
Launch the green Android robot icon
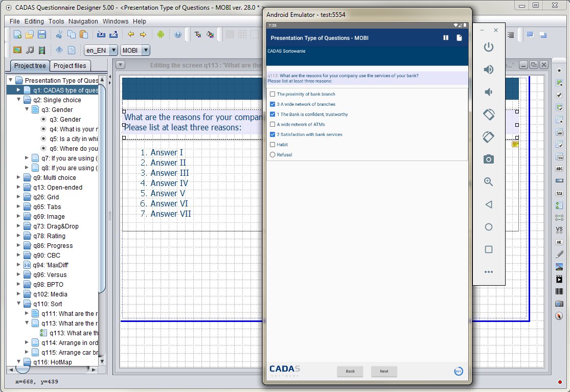click(161, 35)
